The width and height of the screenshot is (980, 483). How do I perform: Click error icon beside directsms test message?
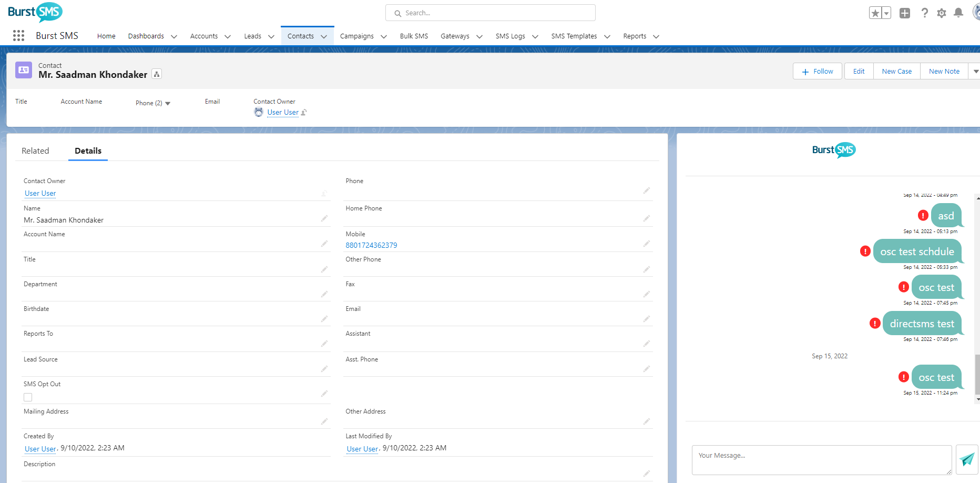(x=875, y=324)
